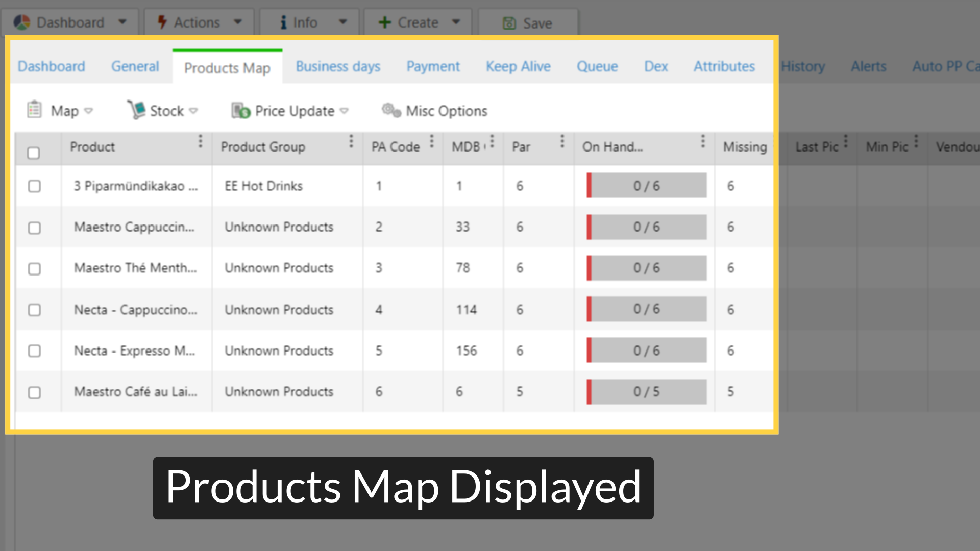Click the 0/6 On Hand progress bar for Necta Cappuccino
The height and width of the screenshot is (551, 980).
[x=646, y=309]
